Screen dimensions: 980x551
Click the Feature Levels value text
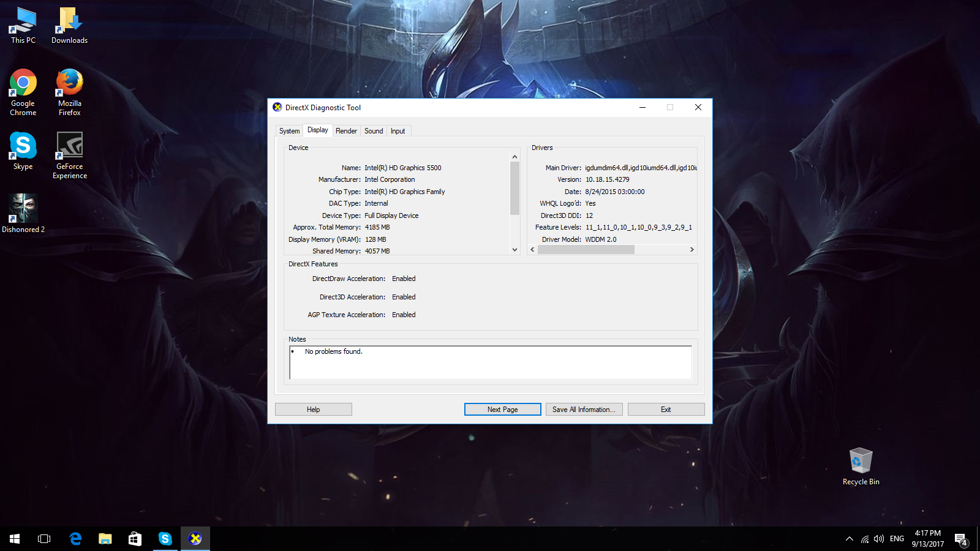(x=638, y=227)
